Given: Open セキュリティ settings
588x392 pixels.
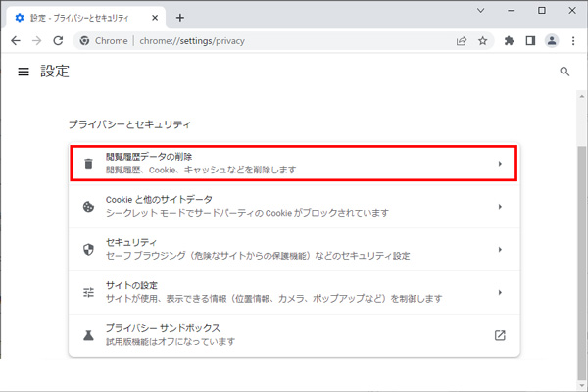Looking at the screenshot, I should 294,250.
